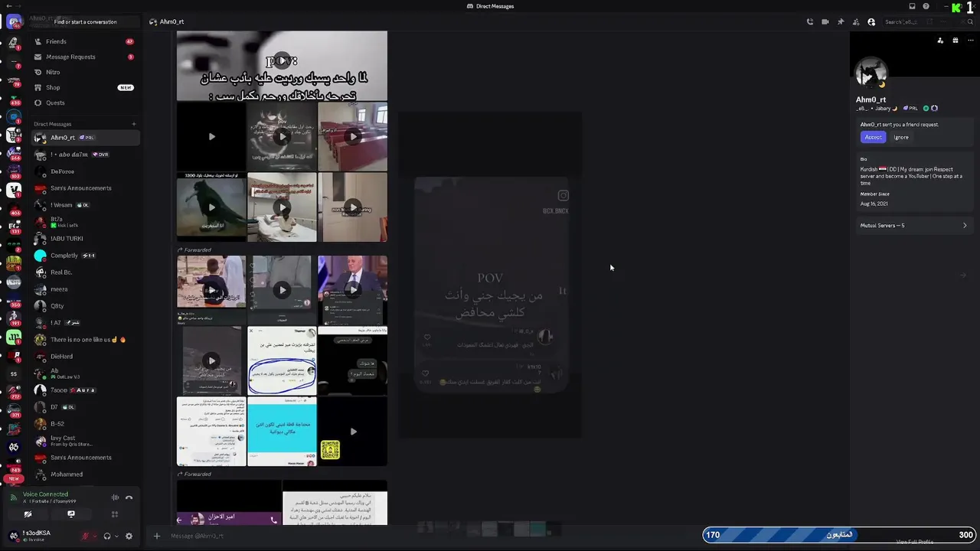Play the black crow video thumbnail
Image resolution: width=980 pixels, height=551 pixels.
point(211,207)
